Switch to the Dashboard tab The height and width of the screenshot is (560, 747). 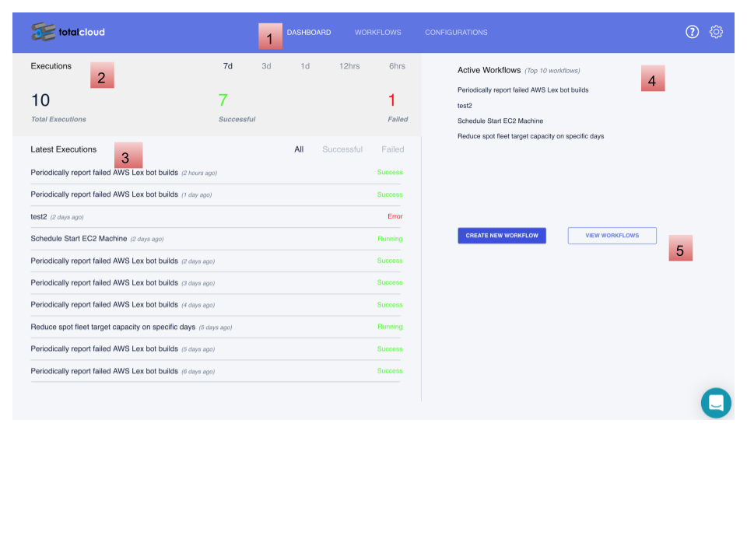tap(309, 33)
